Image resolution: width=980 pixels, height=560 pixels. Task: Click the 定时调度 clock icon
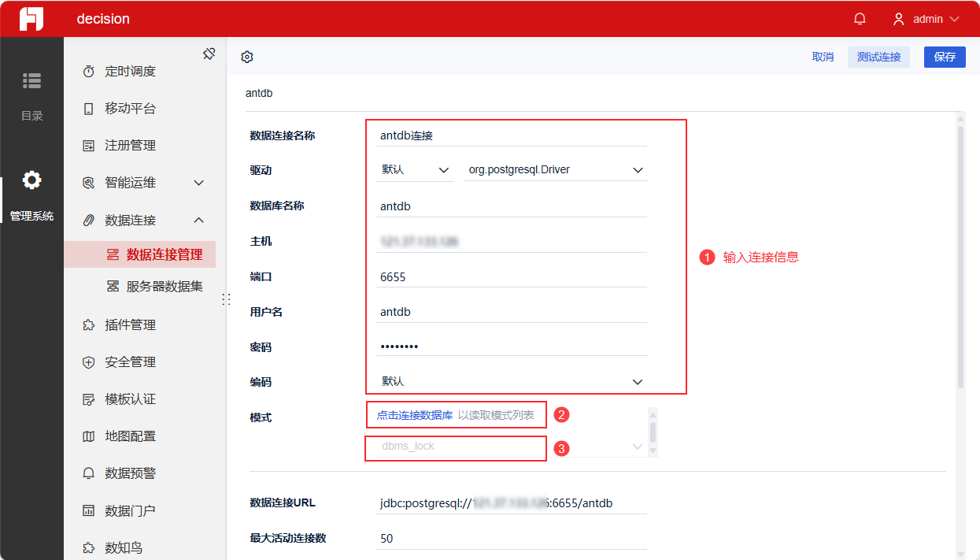[x=89, y=72]
